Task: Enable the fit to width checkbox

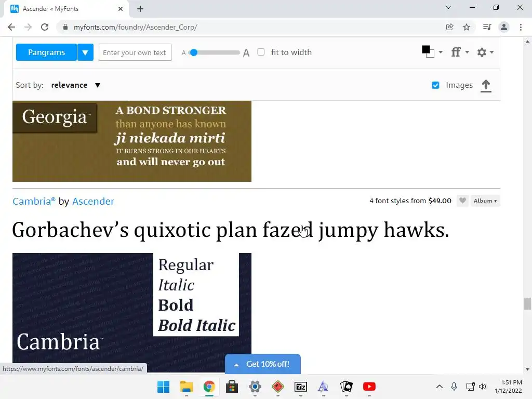Action: (x=261, y=52)
